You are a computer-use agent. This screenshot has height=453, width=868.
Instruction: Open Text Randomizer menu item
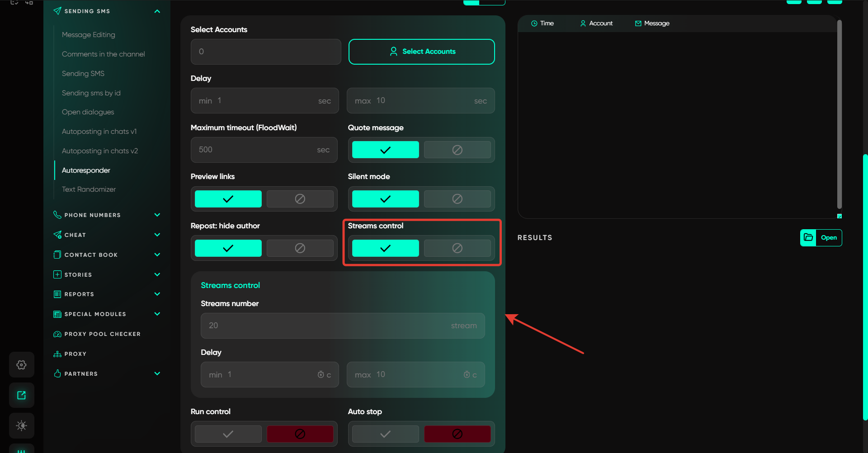coord(89,189)
